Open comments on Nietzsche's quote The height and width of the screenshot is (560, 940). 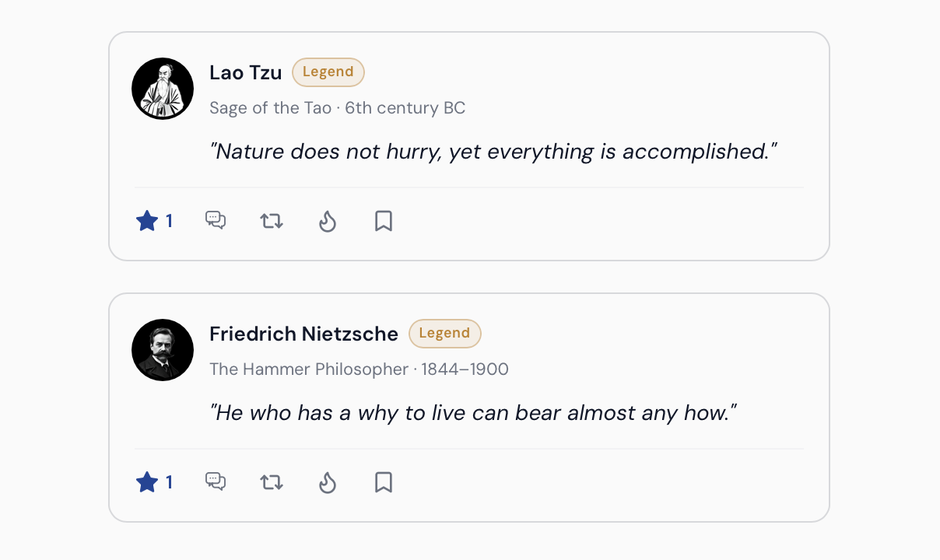pyautogui.click(x=216, y=482)
